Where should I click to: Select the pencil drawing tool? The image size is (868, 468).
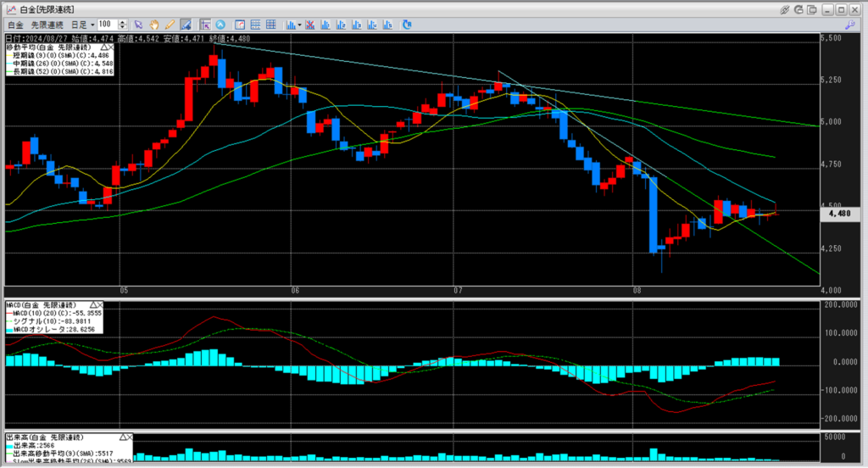point(170,25)
